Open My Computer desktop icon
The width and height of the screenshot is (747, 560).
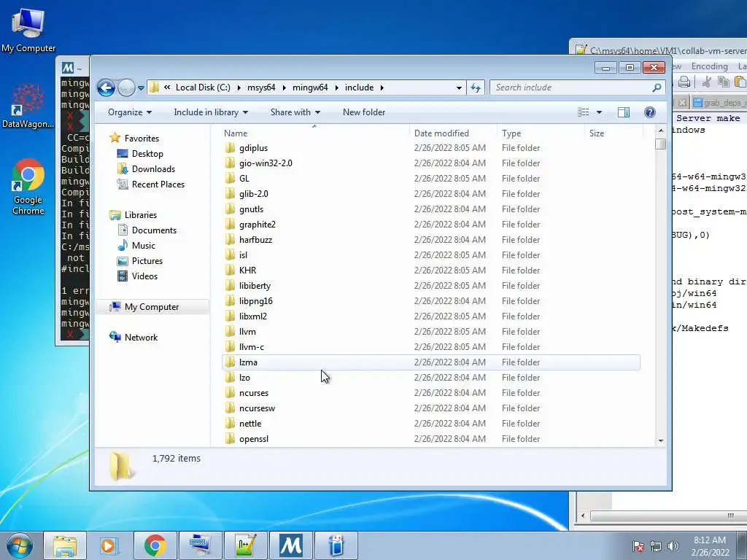(28, 29)
